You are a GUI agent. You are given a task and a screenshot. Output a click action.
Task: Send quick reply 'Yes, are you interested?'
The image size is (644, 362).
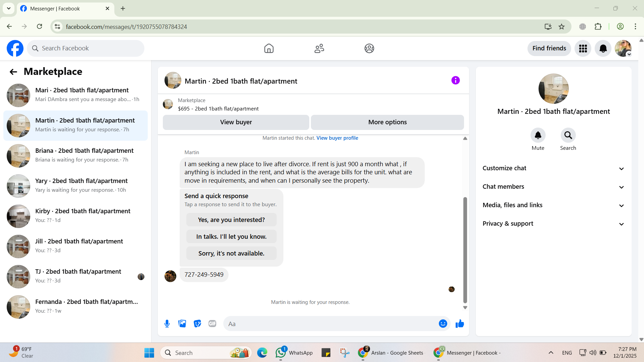pyautogui.click(x=231, y=220)
